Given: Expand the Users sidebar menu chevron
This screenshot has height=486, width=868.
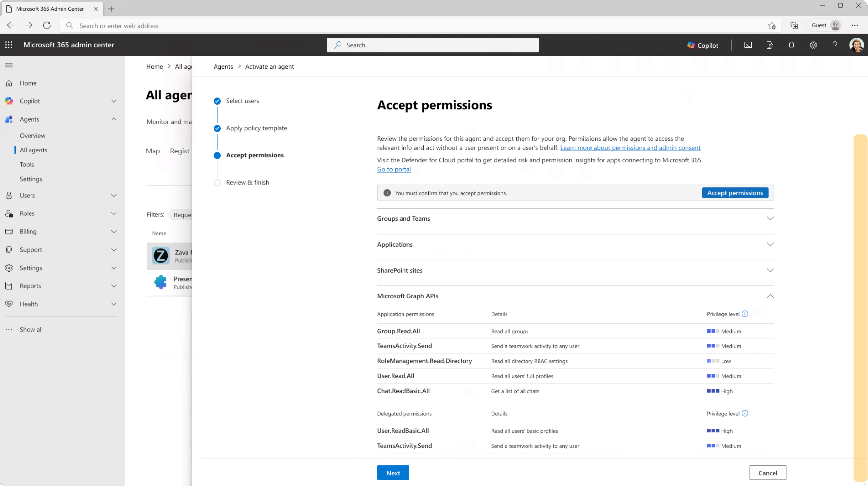Looking at the screenshot, I should coord(114,196).
